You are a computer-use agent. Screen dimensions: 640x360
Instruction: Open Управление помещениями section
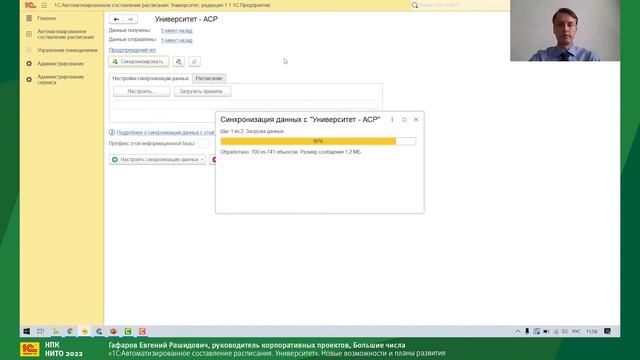click(67, 50)
